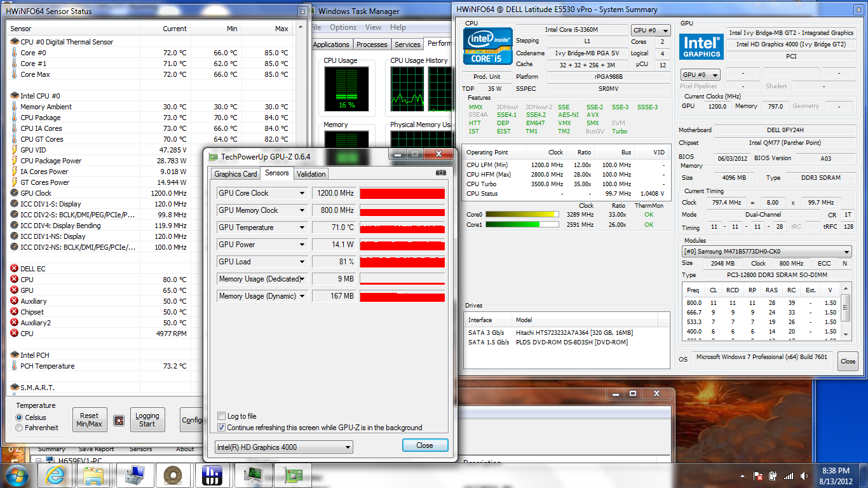Viewport: 868px width, 488px height.
Task: Enable the Log to file checkbox
Action: pos(222,416)
